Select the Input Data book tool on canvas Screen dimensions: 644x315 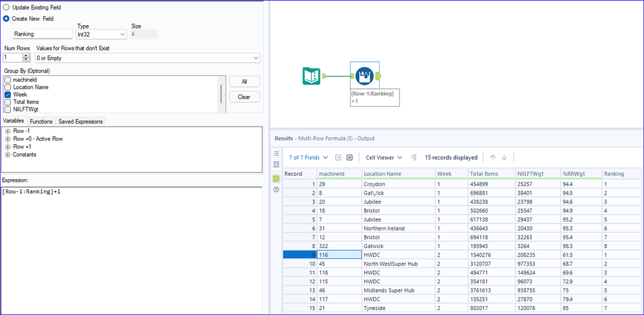pos(311,76)
